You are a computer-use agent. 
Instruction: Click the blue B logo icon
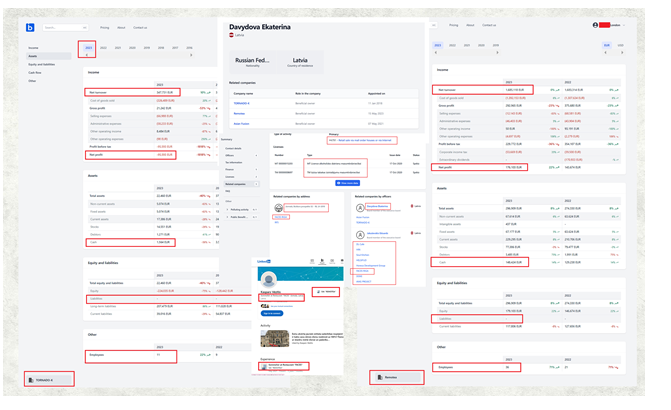[30, 28]
